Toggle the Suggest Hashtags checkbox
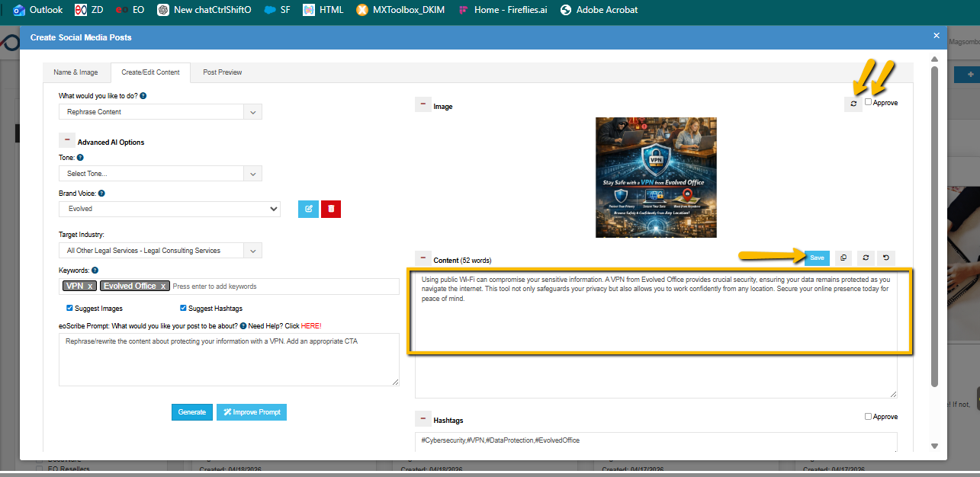The image size is (980, 477). click(x=184, y=308)
